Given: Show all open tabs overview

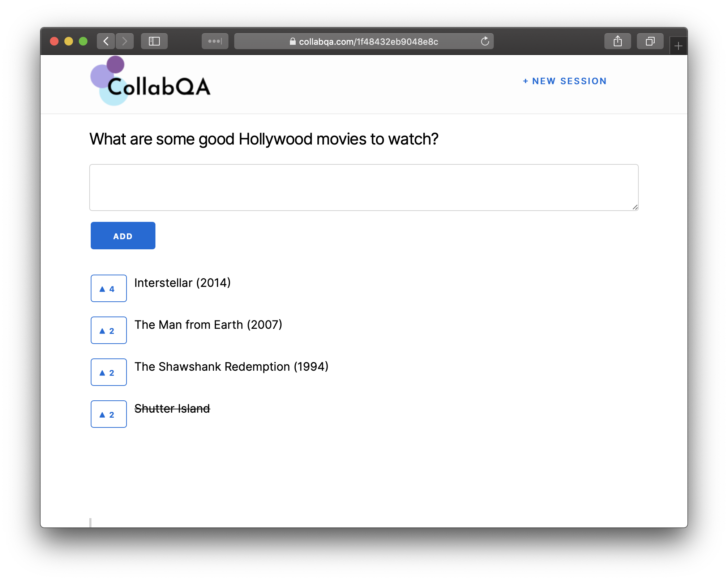Looking at the screenshot, I should point(650,41).
